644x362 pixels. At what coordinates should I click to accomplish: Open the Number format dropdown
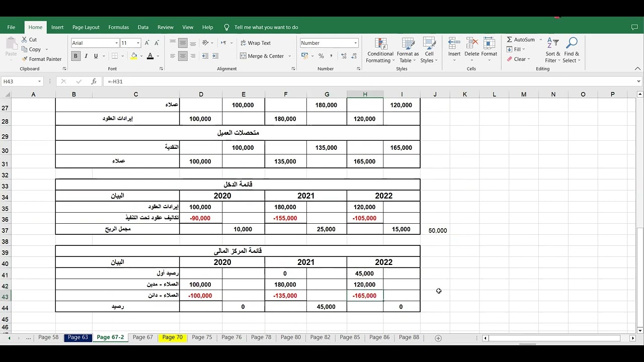coord(355,43)
